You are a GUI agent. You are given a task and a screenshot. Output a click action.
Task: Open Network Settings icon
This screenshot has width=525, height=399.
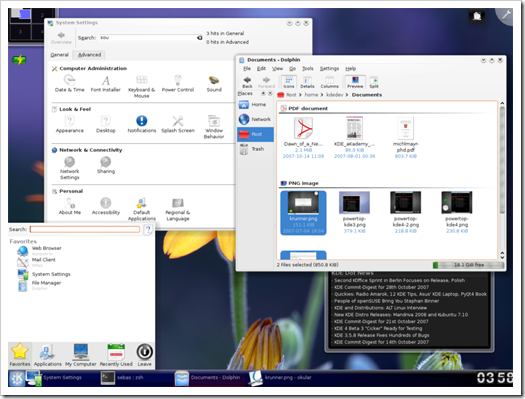[x=70, y=168]
